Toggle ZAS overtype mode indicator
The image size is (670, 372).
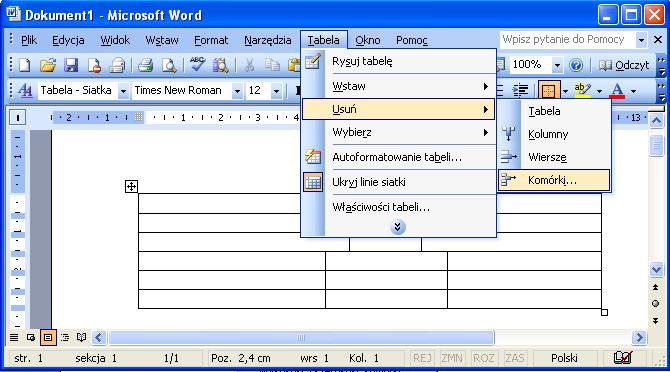tap(514, 358)
